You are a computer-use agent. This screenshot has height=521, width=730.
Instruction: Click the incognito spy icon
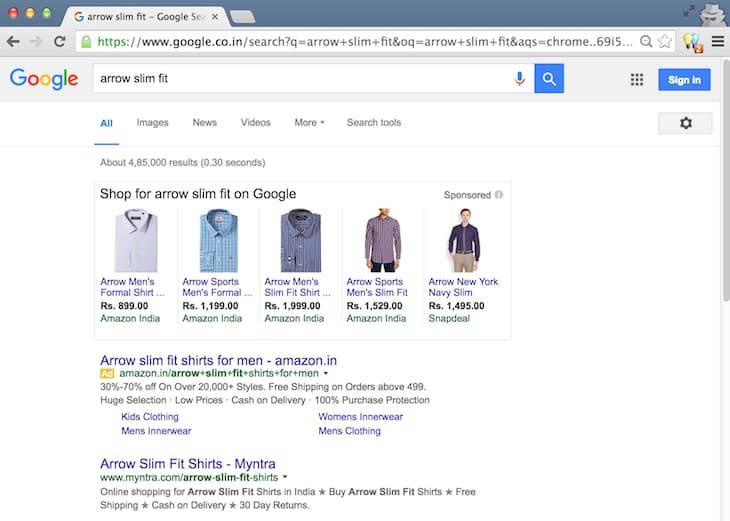712,14
